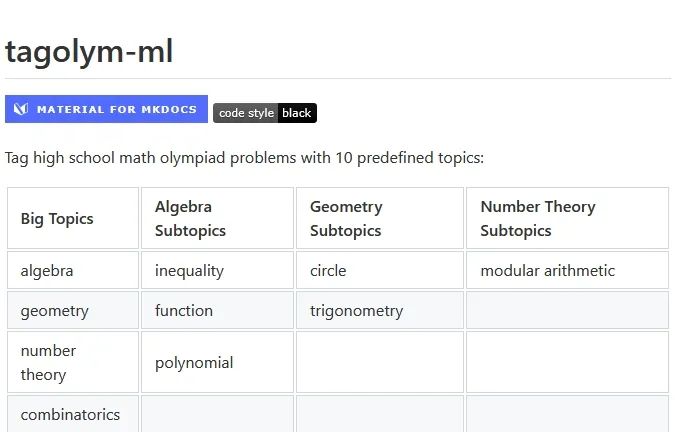This screenshot has height=432, width=675.
Task: Click the function table cell
Action: click(x=217, y=310)
